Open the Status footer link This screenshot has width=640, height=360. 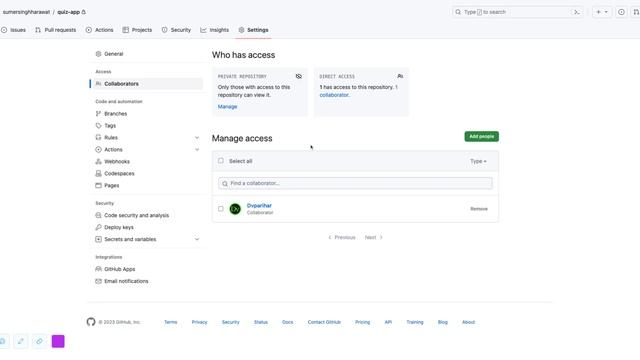click(261, 322)
